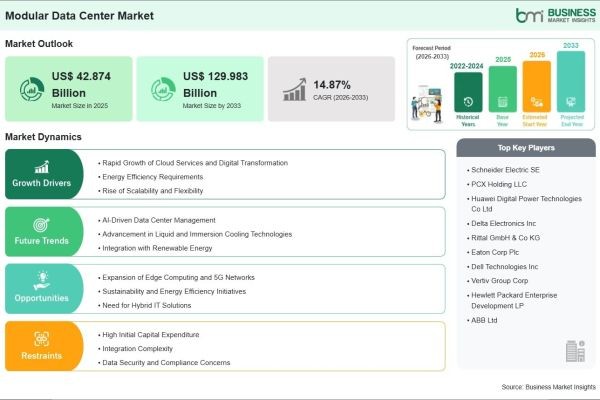The height and width of the screenshot is (400, 600).
Task: Click the Forecast Period (2026-2033) label
Action: click(432, 52)
